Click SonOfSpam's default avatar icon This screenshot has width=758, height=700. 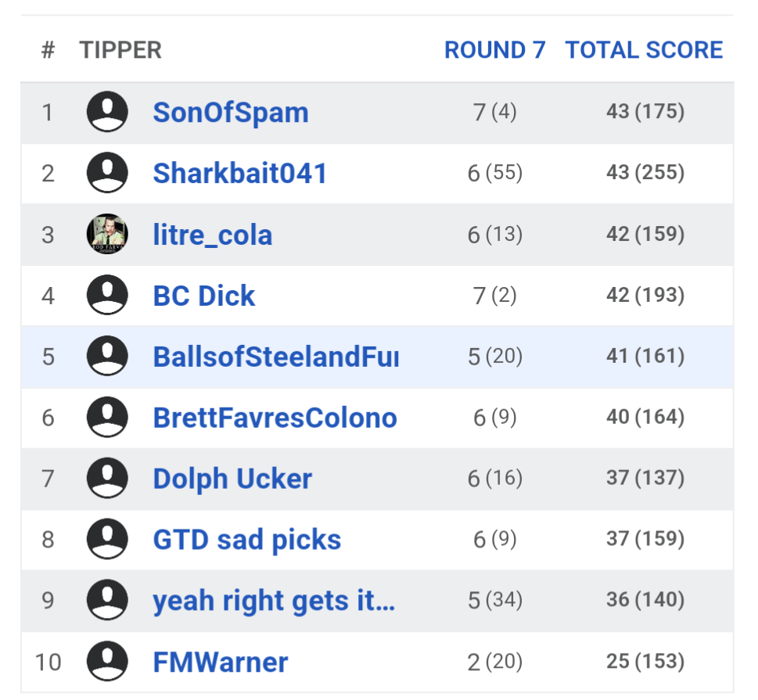pos(107,112)
